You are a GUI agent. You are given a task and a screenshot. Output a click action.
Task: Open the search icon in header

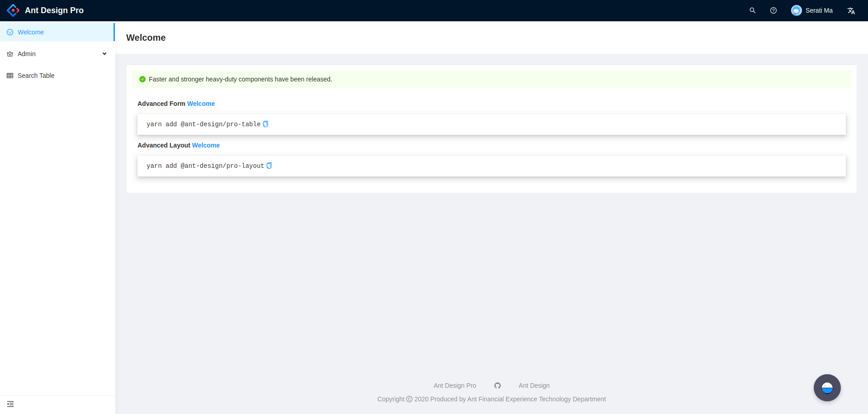tap(753, 10)
